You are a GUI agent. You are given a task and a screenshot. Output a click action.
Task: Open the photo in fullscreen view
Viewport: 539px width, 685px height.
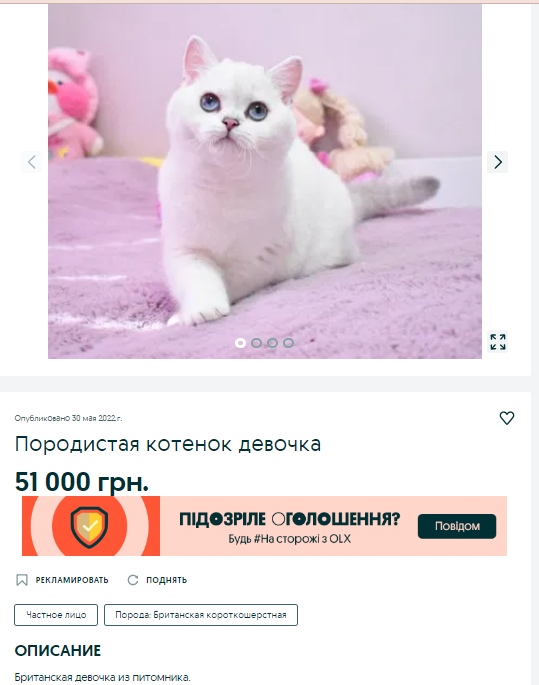click(x=498, y=342)
